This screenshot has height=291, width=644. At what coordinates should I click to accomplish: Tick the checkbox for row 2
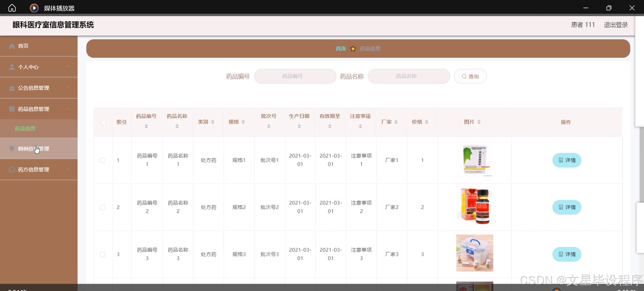103,207
